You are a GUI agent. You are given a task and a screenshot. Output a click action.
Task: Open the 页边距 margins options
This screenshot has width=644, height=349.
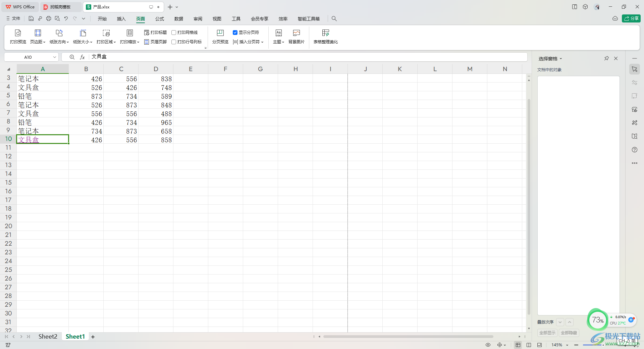[x=38, y=37]
